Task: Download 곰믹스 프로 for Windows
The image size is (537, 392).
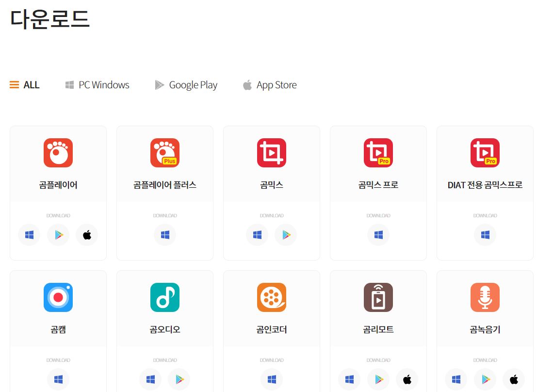Action: coord(378,235)
